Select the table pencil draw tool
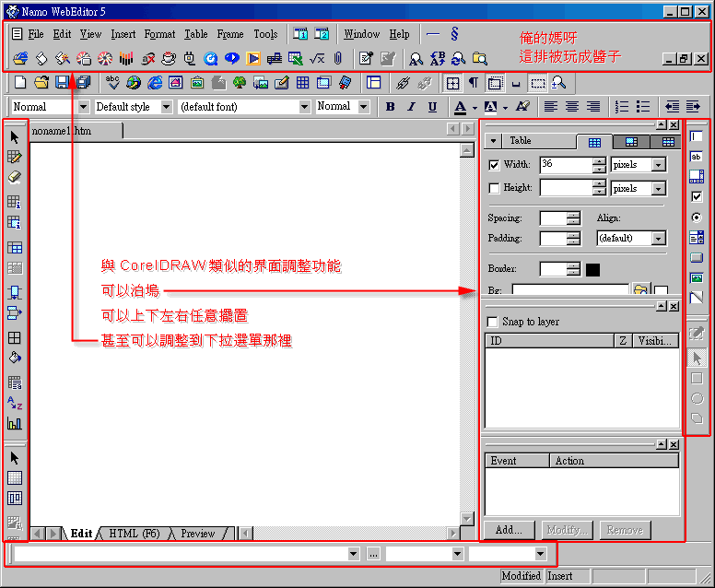Screen dimensions: 715x588 pos(15,158)
